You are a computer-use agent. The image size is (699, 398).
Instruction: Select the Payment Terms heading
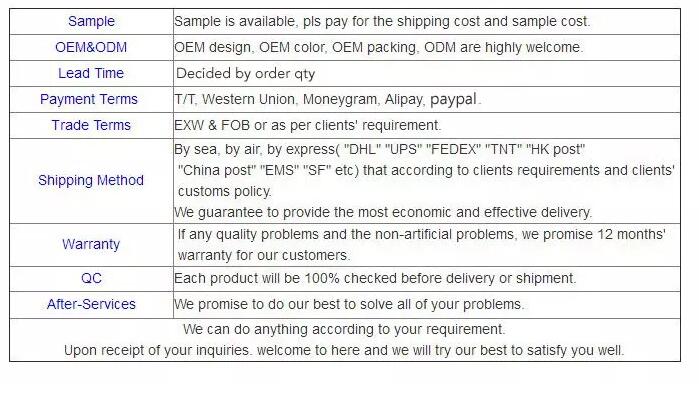[x=89, y=99]
